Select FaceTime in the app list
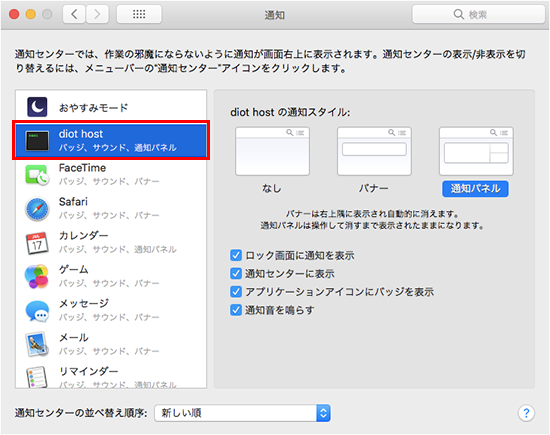 click(x=111, y=174)
